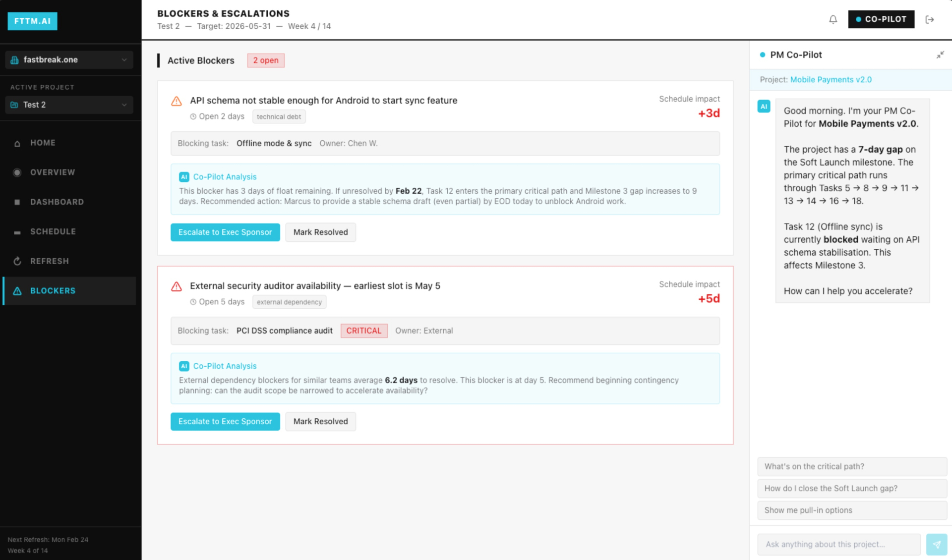Click the clock icon beside Open 5 days
Screen dimensions: 952x560
[x=193, y=302]
